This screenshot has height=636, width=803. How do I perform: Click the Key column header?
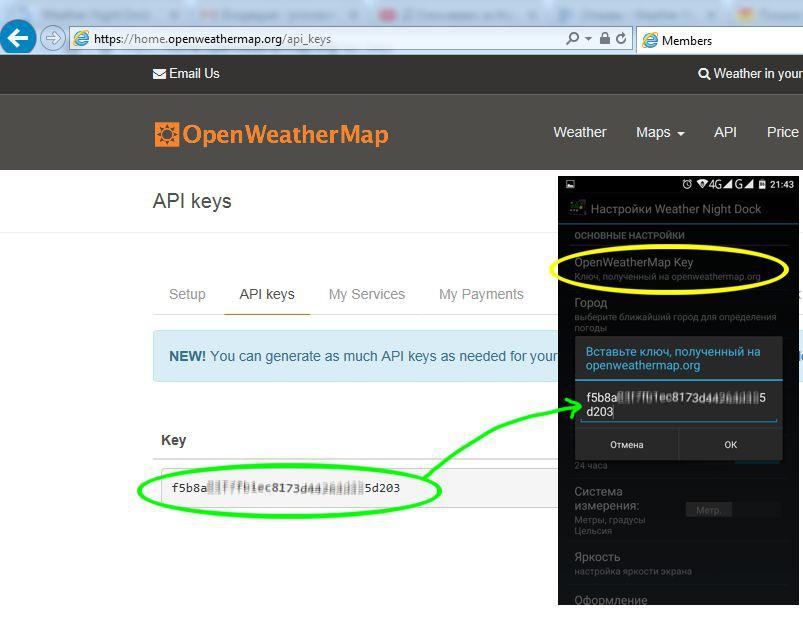coord(174,440)
